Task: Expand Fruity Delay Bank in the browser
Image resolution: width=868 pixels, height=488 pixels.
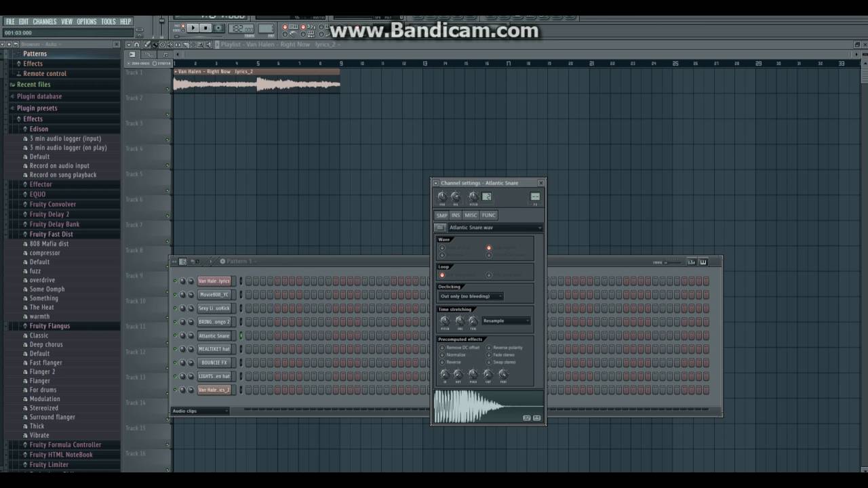Action: [x=54, y=224]
